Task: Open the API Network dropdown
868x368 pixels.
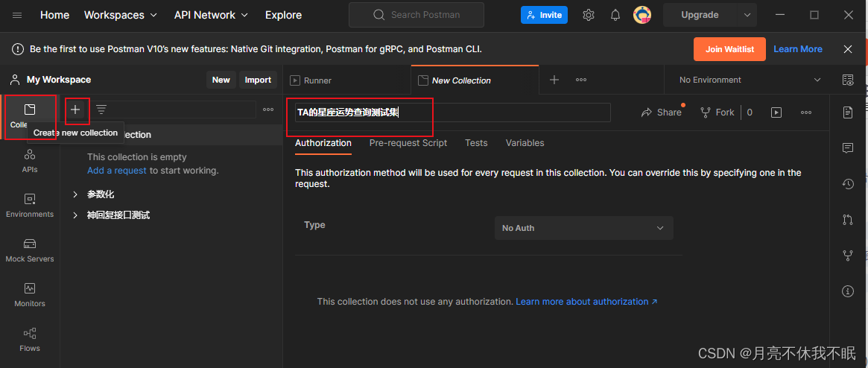Action: (x=211, y=15)
